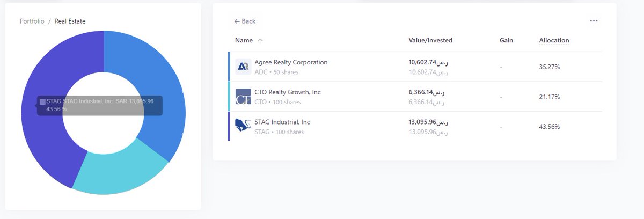Click the CTO Realty Growth logo icon

pos(243,97)
